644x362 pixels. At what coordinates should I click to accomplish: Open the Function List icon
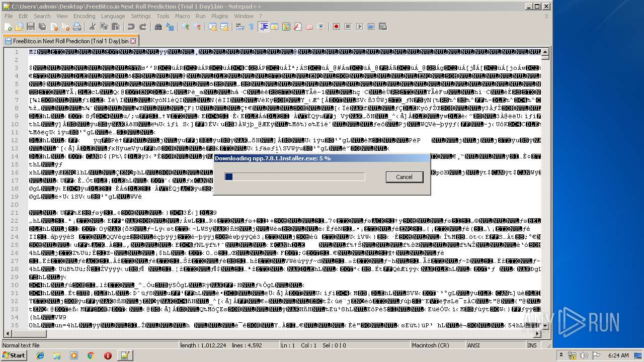298,27
